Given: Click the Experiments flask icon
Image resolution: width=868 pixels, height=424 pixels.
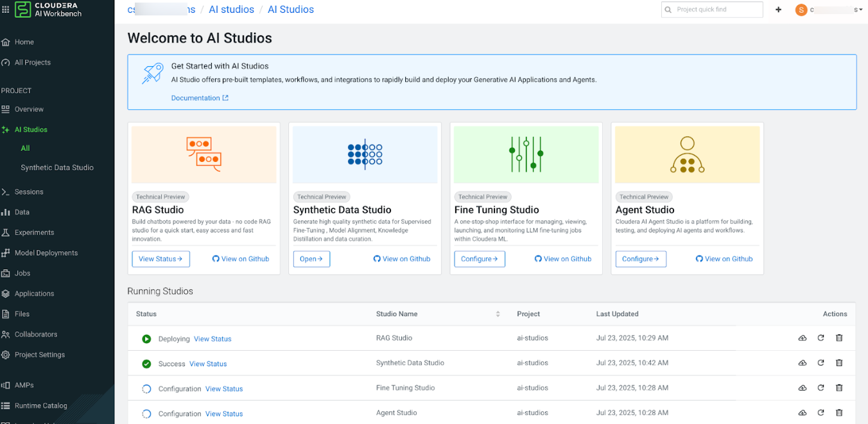Looking at the screenshot, I should (6, 233).
